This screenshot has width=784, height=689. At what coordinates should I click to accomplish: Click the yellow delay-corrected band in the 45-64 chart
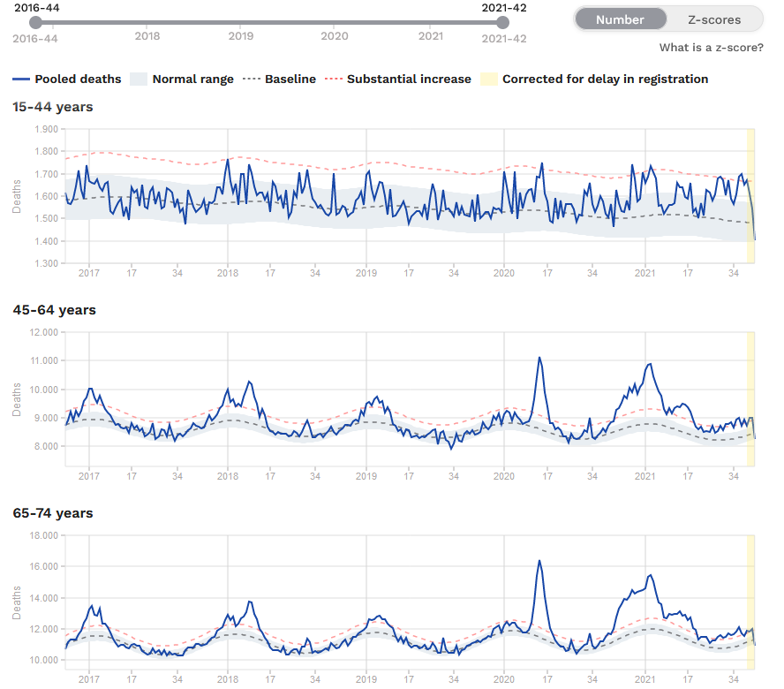750,399
